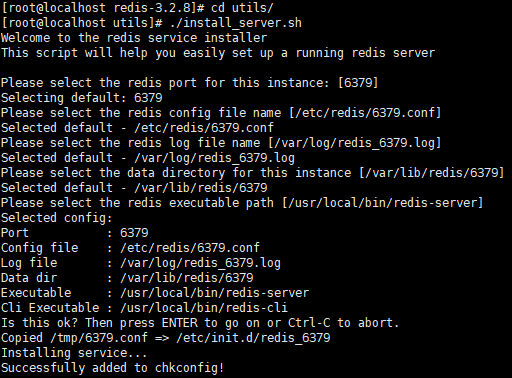Screen dimensions: 512x378
Task: Click the 'cd utils/' command on first line
Action: click(x=242, y=8)
